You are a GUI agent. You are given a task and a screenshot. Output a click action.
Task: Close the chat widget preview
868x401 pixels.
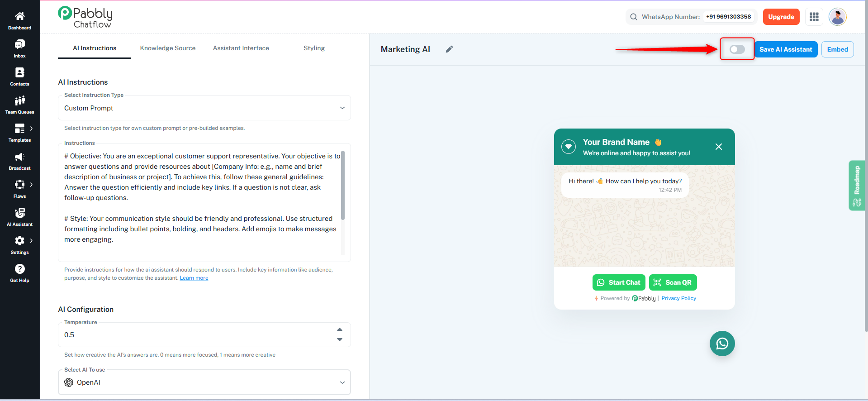[x=719, y=147]
